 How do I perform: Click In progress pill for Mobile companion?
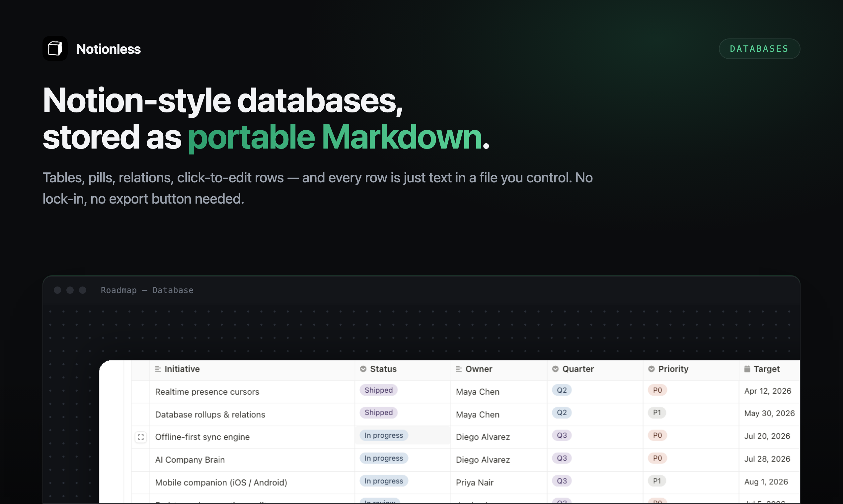point(384,481)
